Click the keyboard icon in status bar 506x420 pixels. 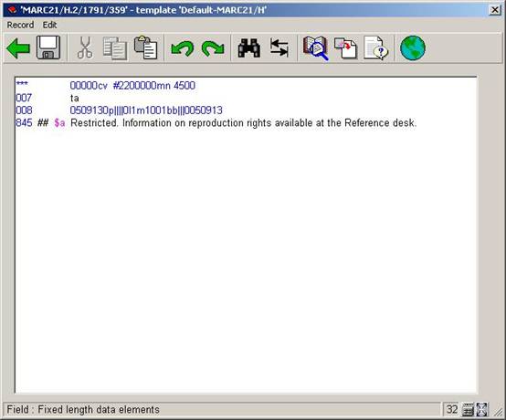(468, 410)
